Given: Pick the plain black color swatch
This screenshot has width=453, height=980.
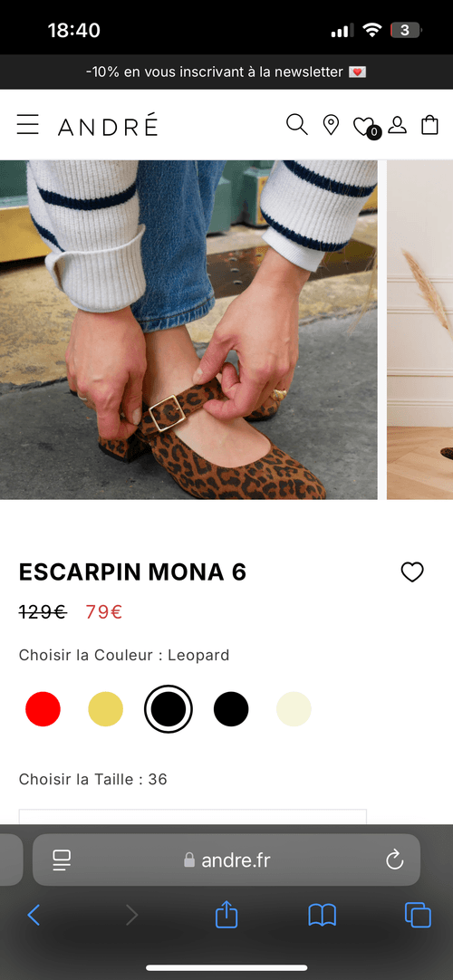Looking at the screenshot, I should click(x=231, y=709).
